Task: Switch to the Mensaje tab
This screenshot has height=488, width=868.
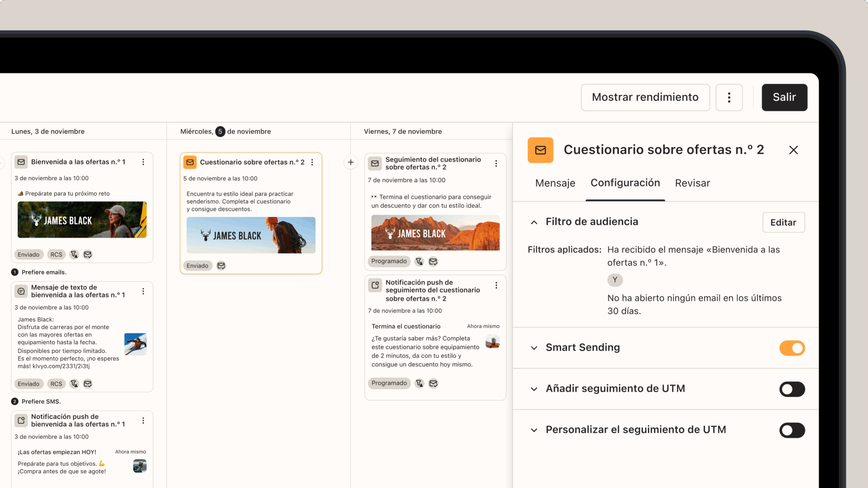Action: click(x=555, y=183)
